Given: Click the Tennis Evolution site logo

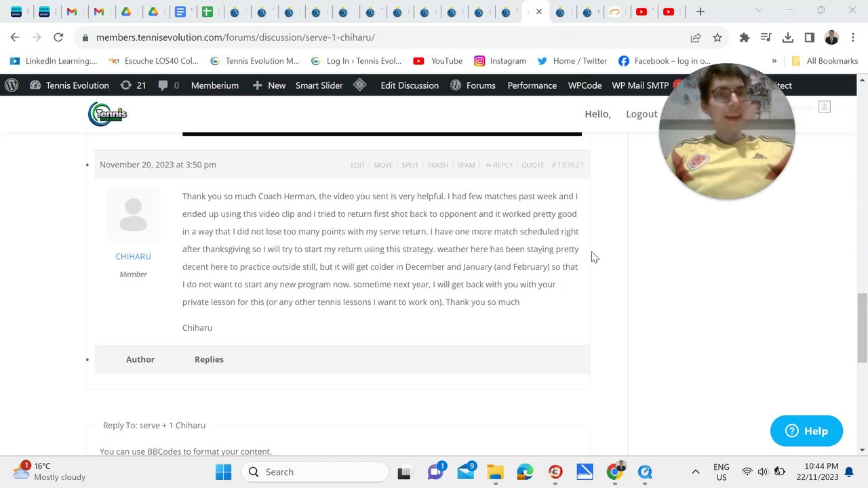Looking at the screenshot, I should (x=107, y=114).
